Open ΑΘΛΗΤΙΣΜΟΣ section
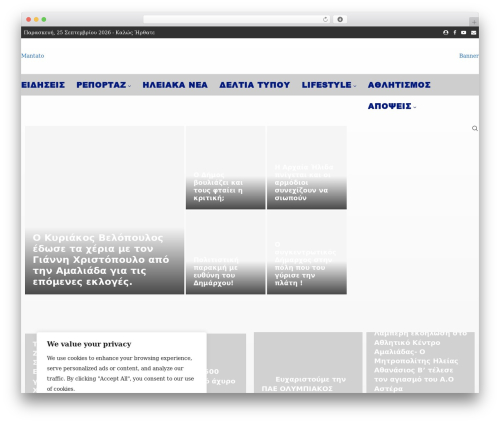The image size is (500, 423). 399,85
